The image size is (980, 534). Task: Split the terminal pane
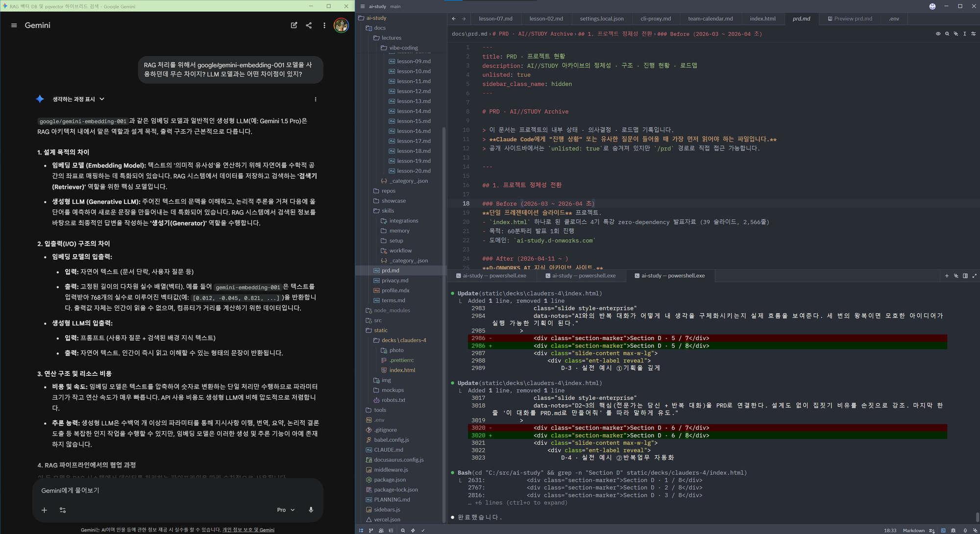(965, 276)
